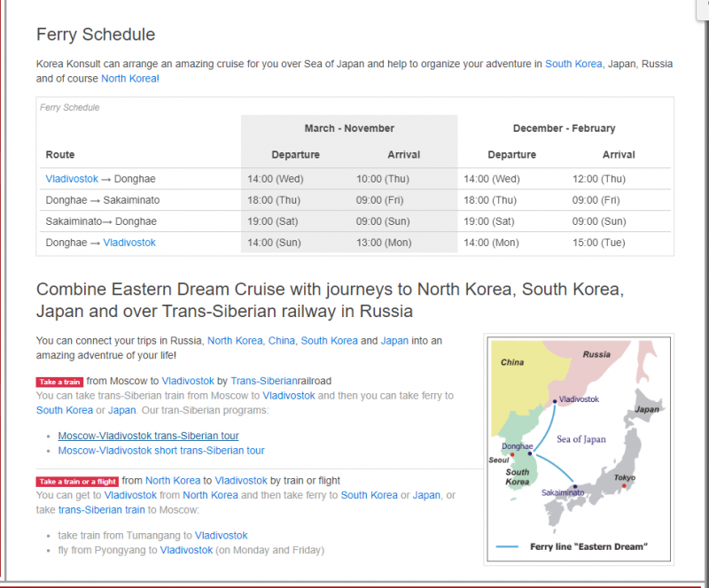Click the Tokyo label on the map

(x=624, y=477)
